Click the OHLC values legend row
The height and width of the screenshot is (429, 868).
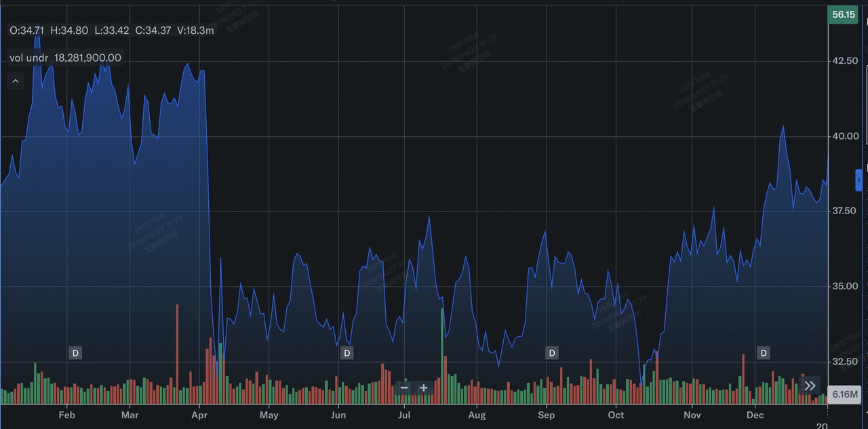[112, 30]
